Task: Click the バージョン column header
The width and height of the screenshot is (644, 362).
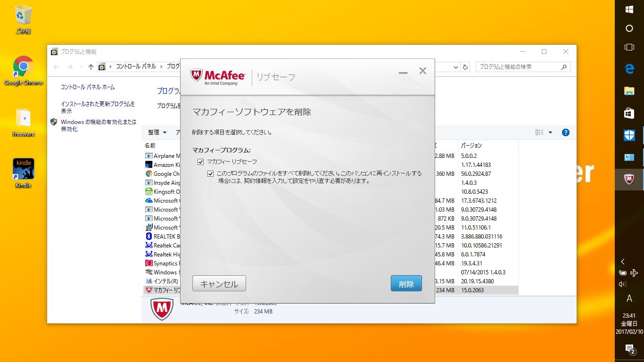Action: (471, 146)
